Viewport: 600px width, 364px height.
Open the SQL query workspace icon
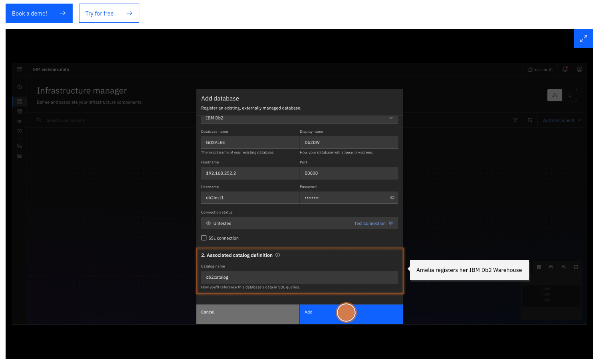(x=20, y=121)
